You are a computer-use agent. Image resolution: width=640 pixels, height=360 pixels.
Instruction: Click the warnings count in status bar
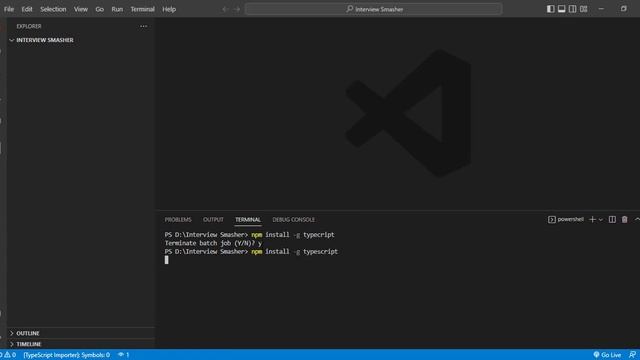10,355
